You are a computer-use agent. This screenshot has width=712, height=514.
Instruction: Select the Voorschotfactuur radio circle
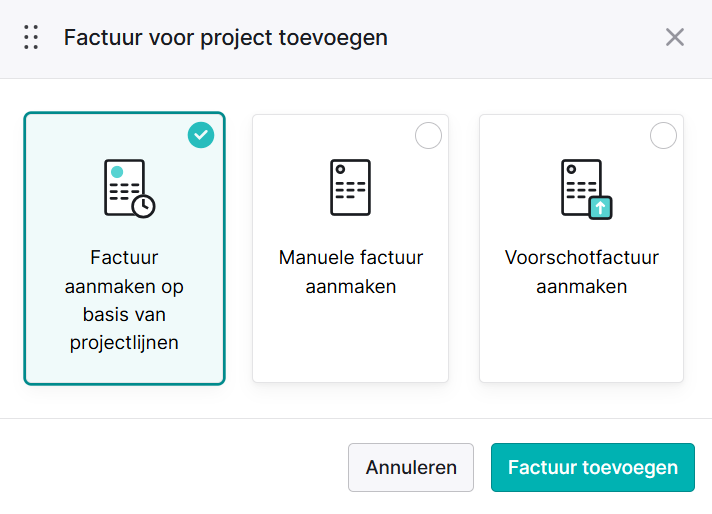pos(663,135)
